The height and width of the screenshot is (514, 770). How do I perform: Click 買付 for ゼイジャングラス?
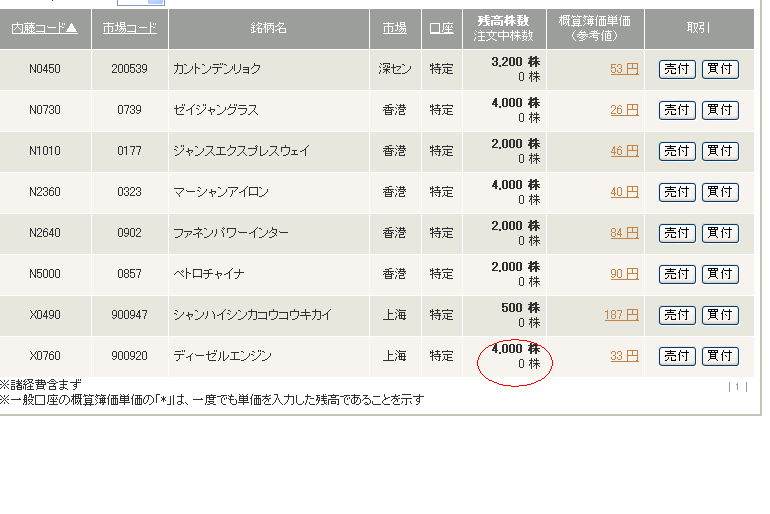[720, 110]
